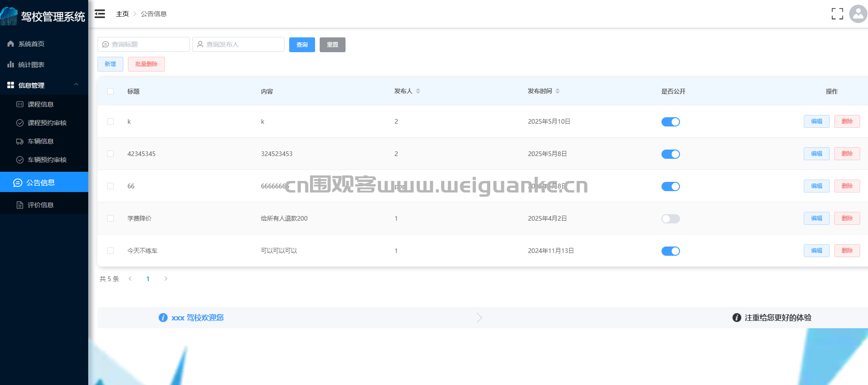Click content cell 给所有人退款200
Screen dimensions: 868x385
click(284, 218)
